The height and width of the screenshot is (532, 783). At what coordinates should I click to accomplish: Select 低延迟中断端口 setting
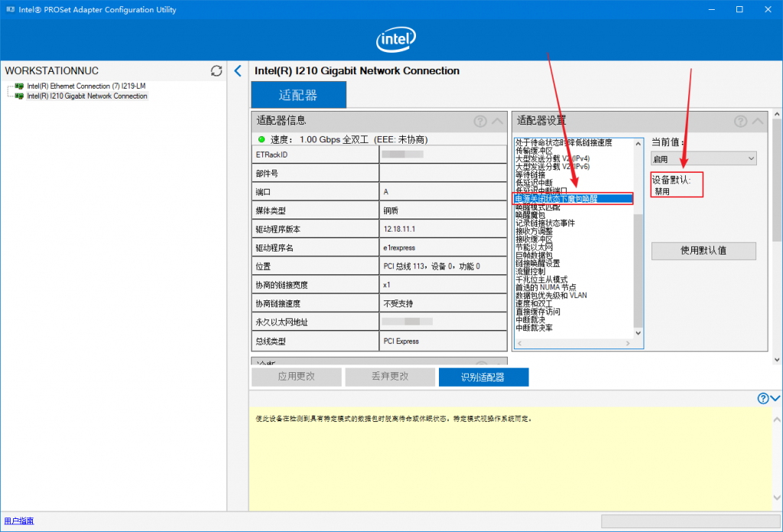tap(541, 190)
